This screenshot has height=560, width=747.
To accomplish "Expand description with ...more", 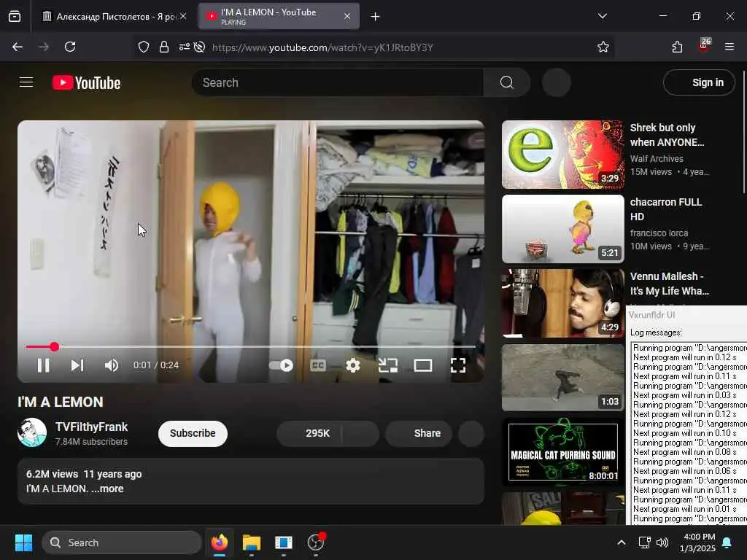I will [107, 489].
